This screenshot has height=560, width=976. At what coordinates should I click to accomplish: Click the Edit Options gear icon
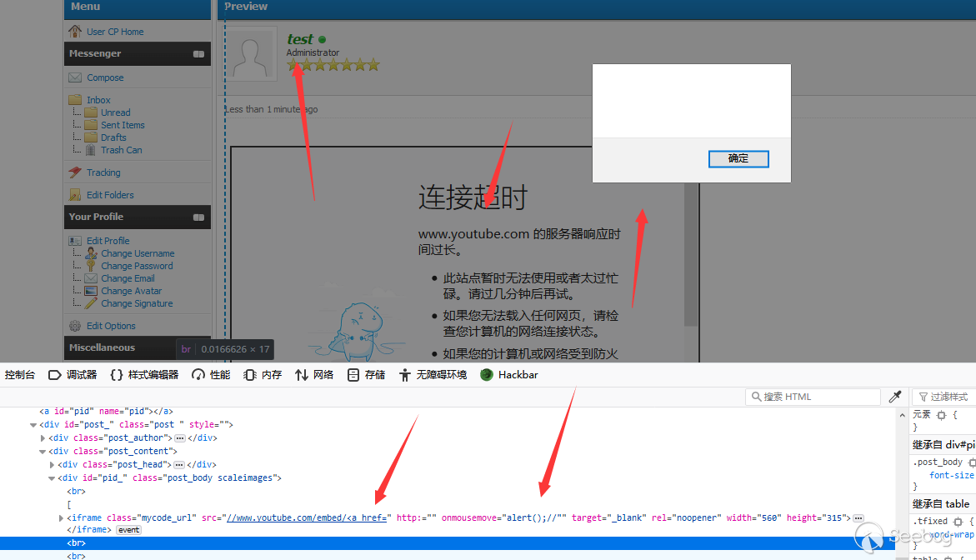click(x=75, y=326)
